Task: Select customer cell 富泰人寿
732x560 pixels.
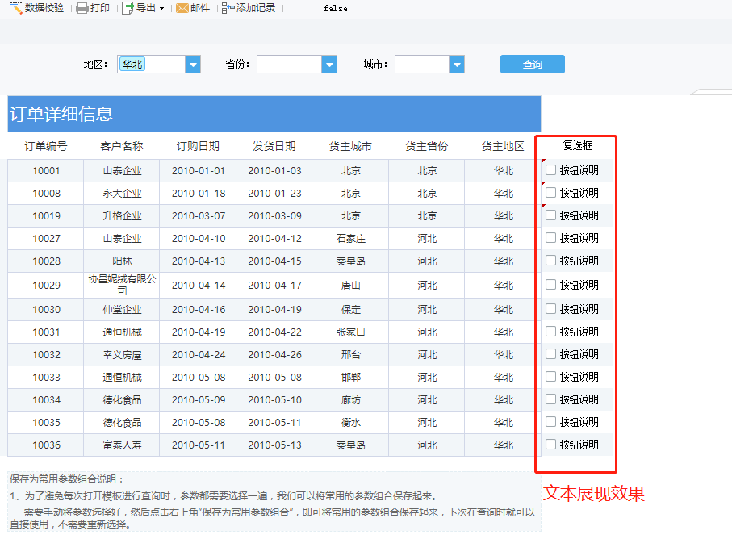Action: tap(122, 445)
